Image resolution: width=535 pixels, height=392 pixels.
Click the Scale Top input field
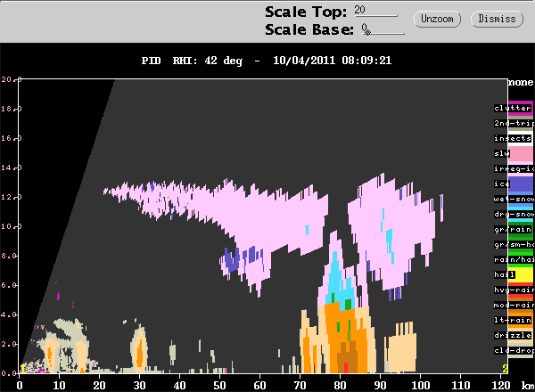(375, 11)
